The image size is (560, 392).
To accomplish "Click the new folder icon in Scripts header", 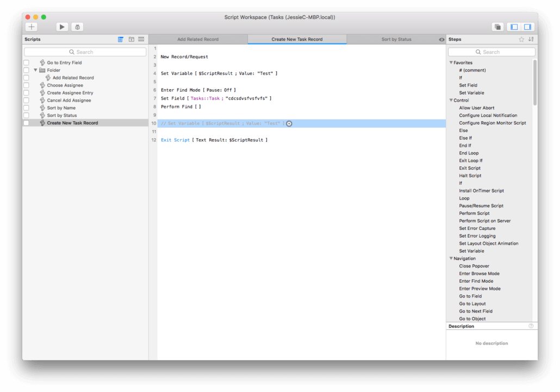I will click(132, 39).
